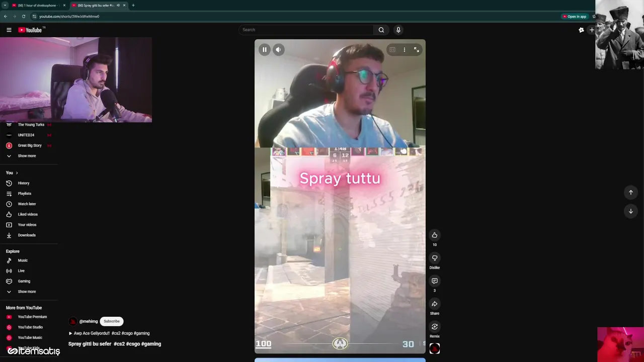
Task: Click the search magnifier button
Action: pyautogui.click(x=381, y=30)
